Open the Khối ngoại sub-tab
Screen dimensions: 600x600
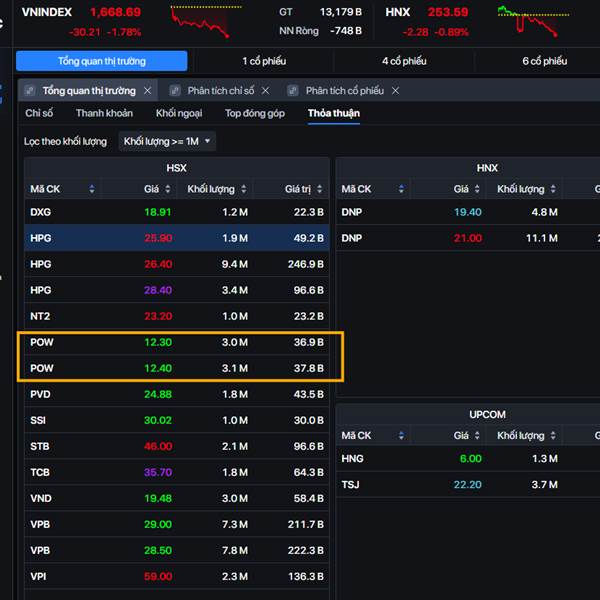click(x=179, y=114)
